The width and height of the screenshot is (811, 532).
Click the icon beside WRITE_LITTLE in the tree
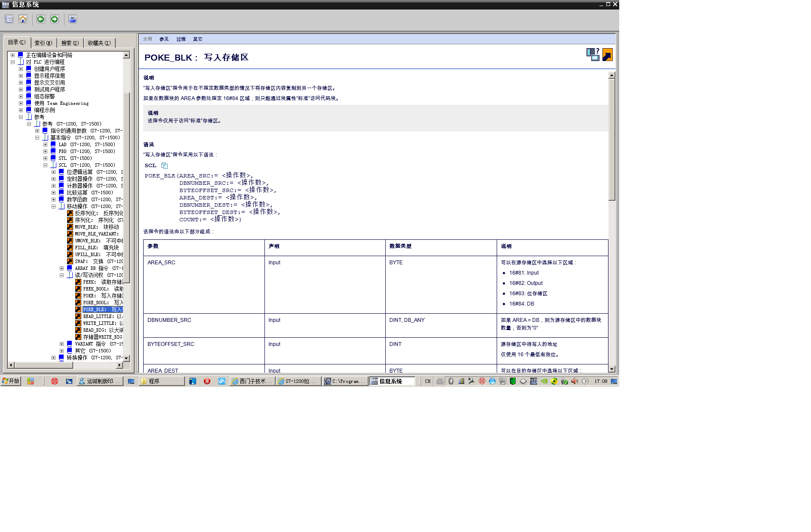[78, 323]
